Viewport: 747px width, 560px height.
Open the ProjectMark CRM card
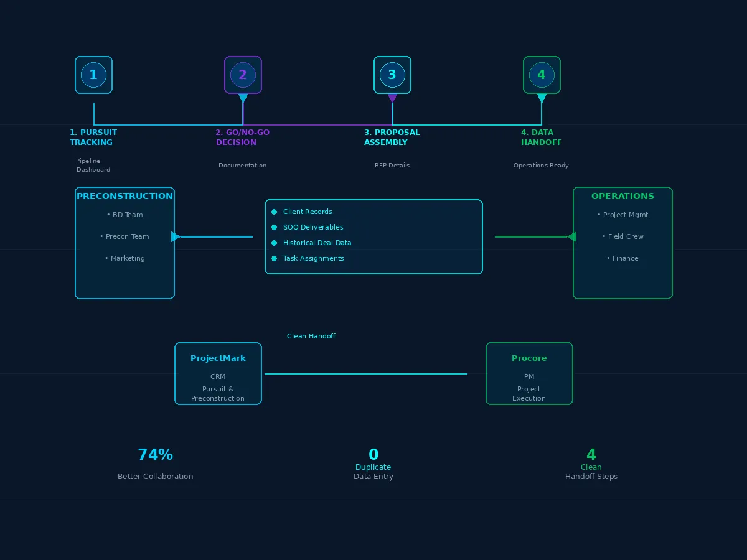tap(218, 373)
